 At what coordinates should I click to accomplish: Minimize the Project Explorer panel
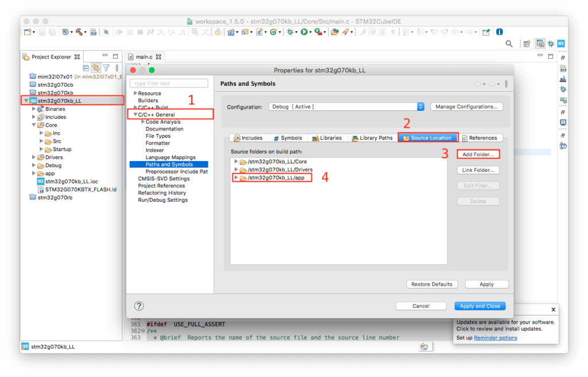(x=105, y=56)
